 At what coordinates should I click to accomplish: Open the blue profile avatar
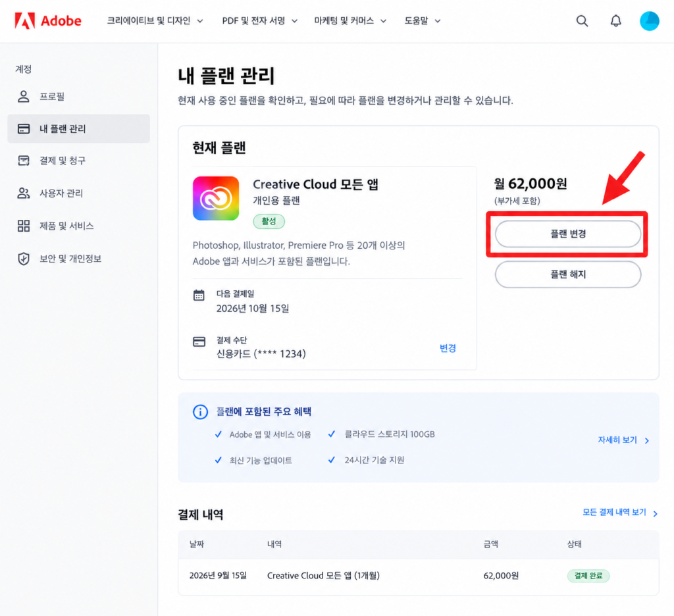pos(649,20)
